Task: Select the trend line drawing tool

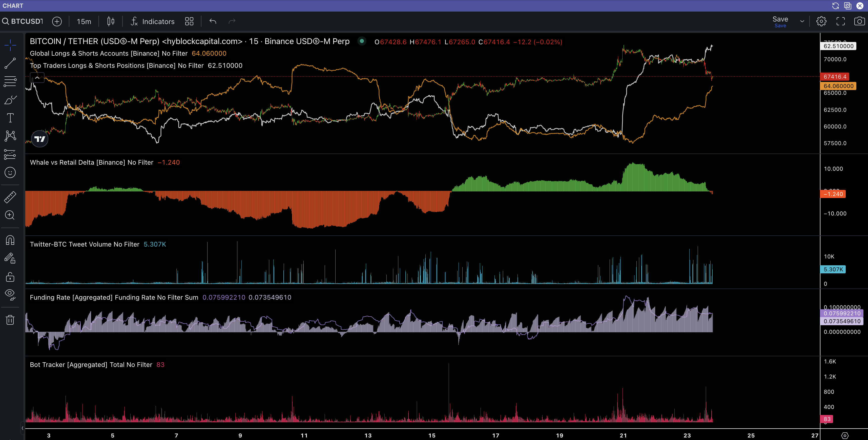Action: 10,63
